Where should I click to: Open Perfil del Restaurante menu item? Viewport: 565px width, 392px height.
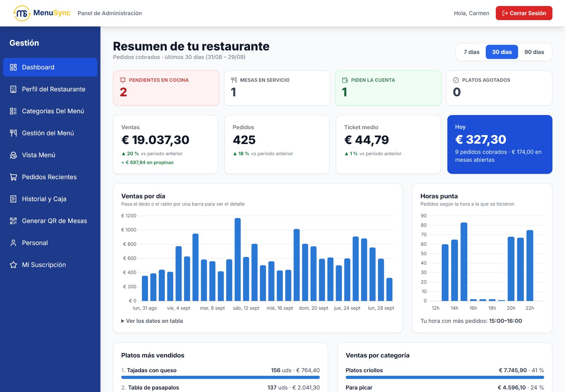click(x=50, y=89)
